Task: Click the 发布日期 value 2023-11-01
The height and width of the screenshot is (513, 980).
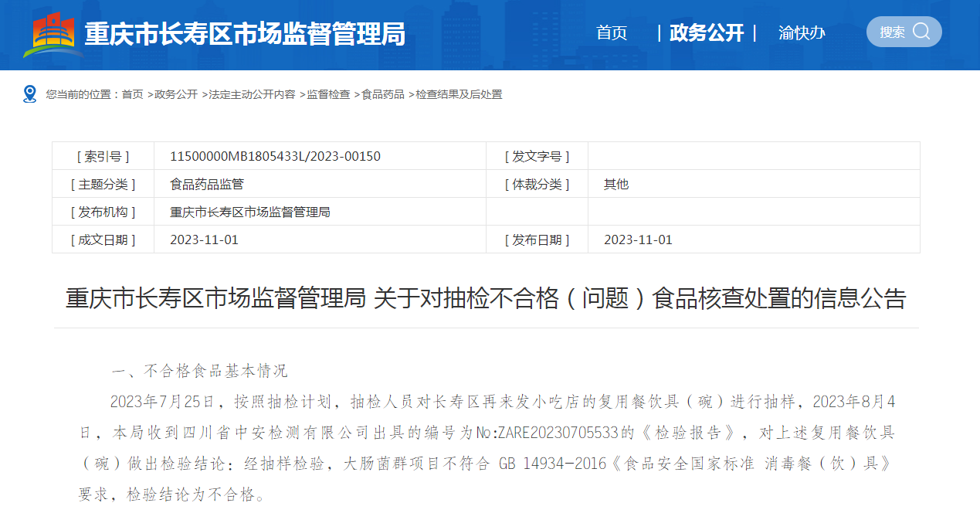Action: 638,240
